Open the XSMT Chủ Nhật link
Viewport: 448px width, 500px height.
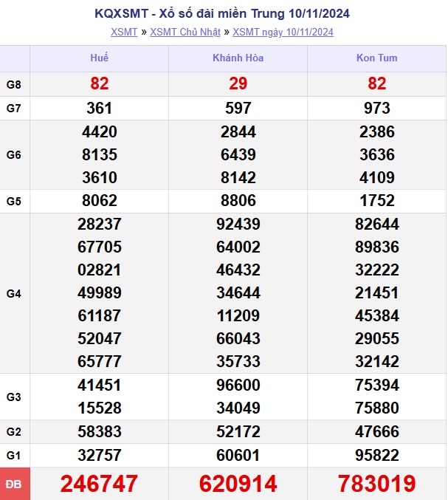pos(185,32)
